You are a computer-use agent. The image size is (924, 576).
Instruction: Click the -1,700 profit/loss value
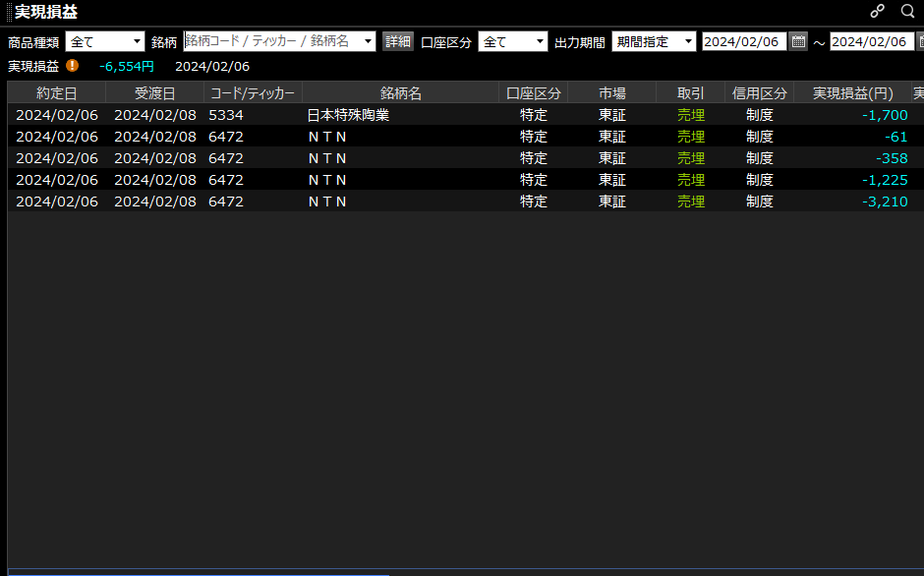[x=885, y=115]
